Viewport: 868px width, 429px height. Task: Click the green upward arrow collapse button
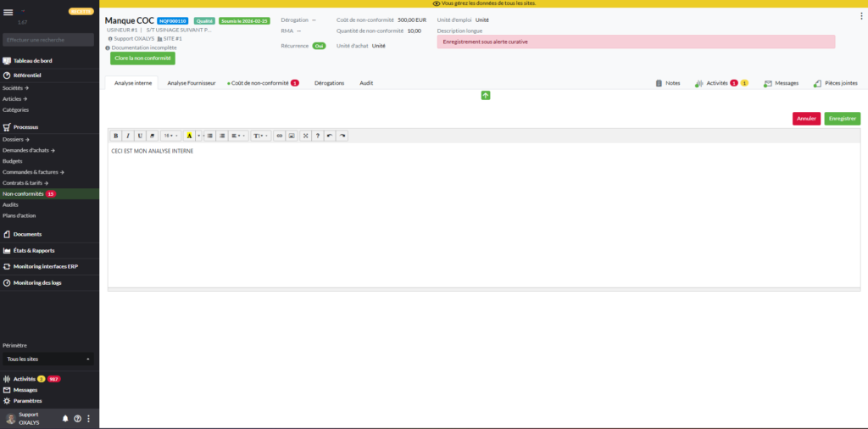pos(486,95)
